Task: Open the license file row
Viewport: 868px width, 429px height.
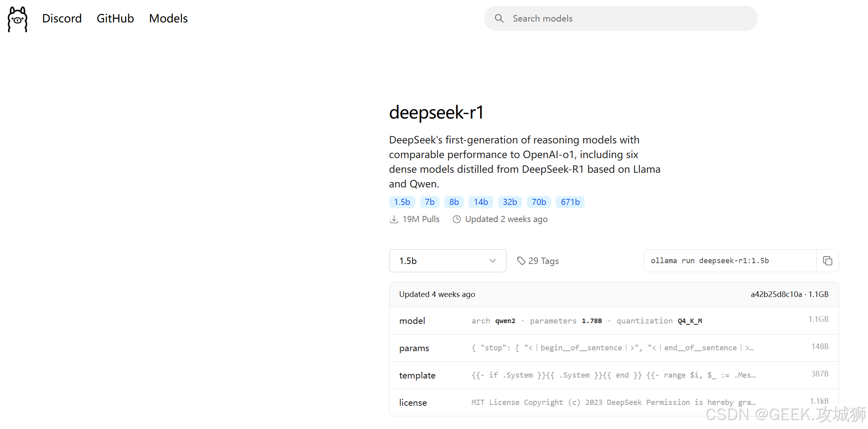Action: [x=614, y=403]
